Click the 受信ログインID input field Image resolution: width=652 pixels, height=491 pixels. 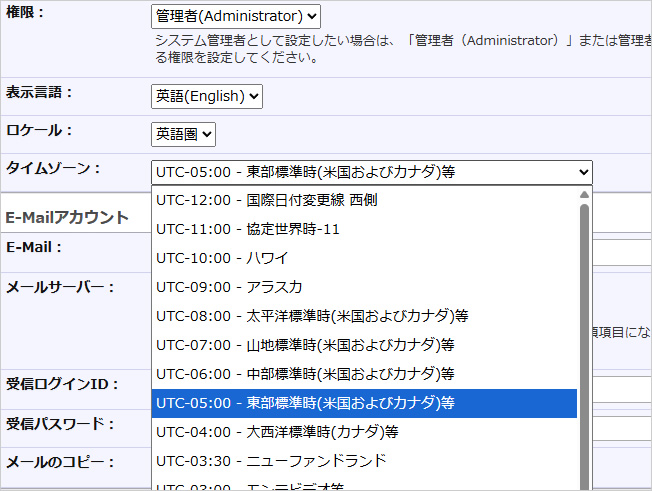620,387
